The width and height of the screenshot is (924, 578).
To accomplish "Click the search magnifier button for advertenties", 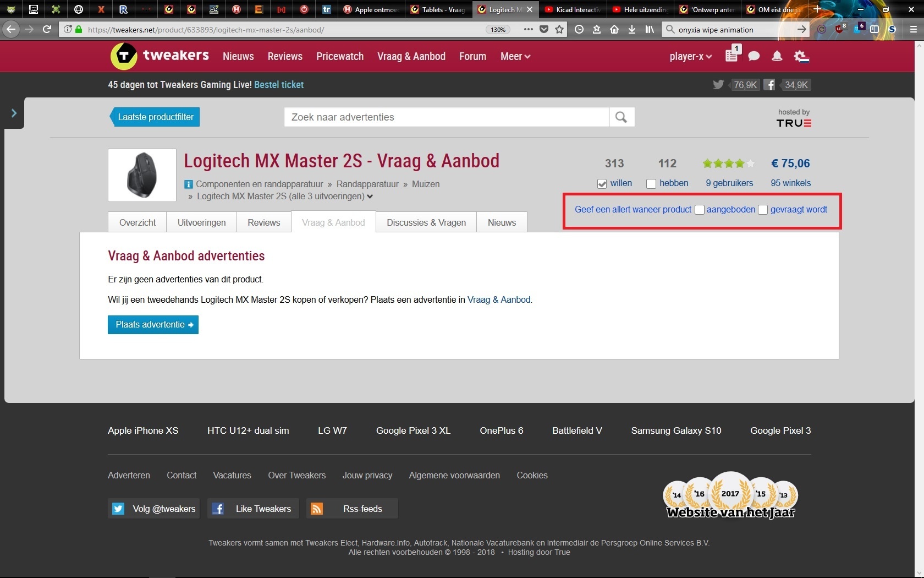I will point(621,117).
